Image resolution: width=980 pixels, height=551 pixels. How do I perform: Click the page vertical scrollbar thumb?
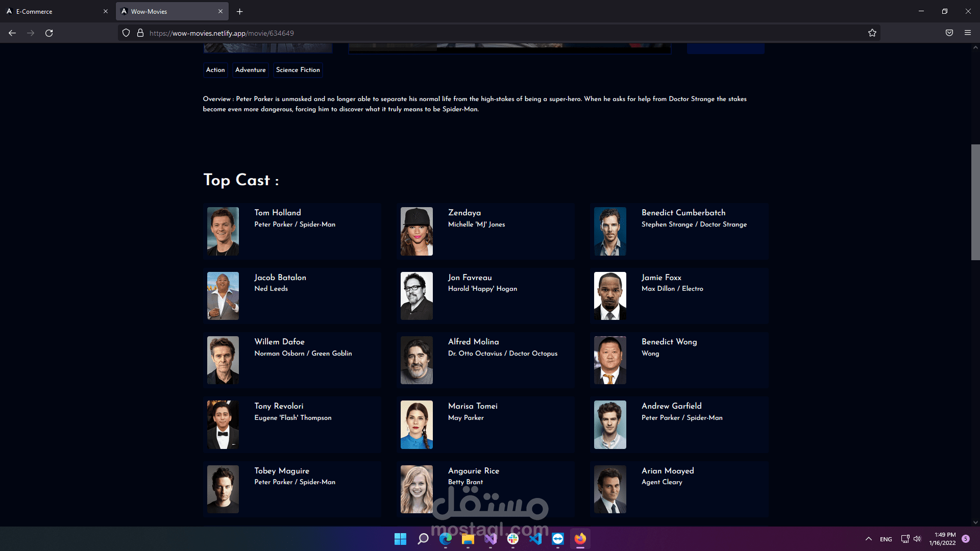975,203
